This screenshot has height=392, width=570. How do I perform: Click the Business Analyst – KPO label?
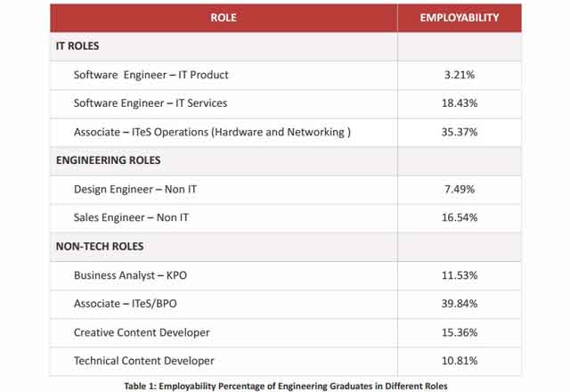tap(130, 275)
